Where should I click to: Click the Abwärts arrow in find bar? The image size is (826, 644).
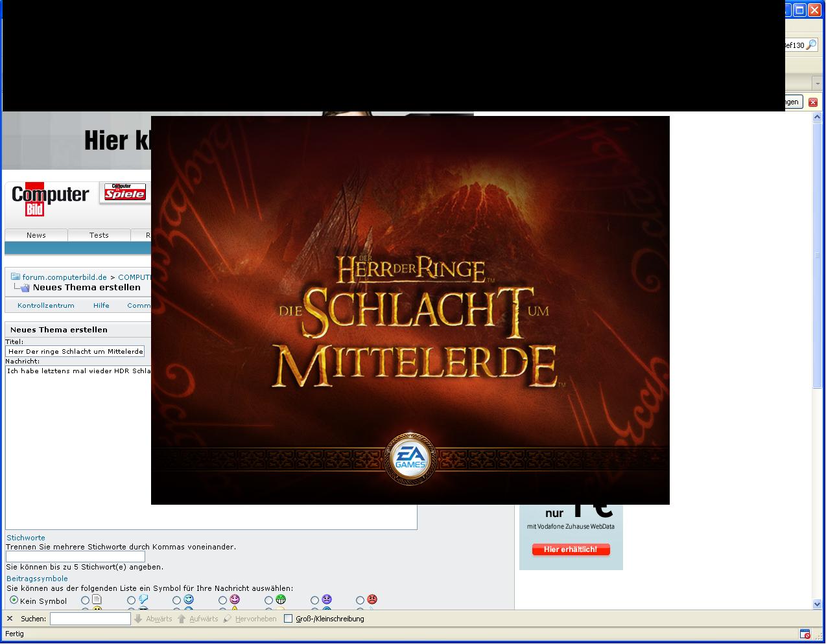coord(138,619)
